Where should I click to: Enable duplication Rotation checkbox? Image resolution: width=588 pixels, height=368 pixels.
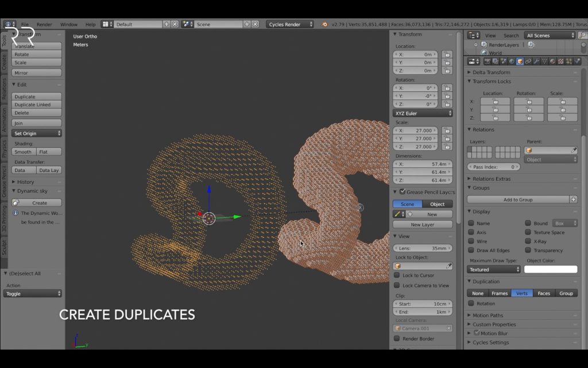(471, 303)
